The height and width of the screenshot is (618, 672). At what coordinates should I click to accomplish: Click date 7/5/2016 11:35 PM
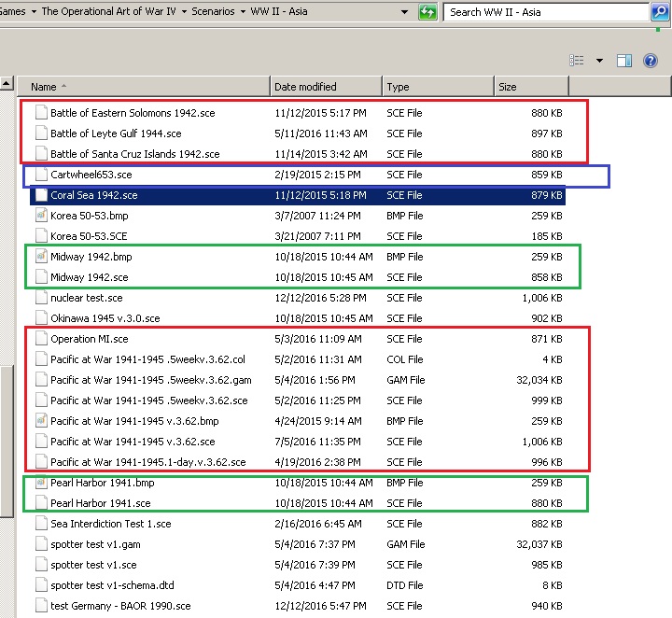tap(317, 442)
